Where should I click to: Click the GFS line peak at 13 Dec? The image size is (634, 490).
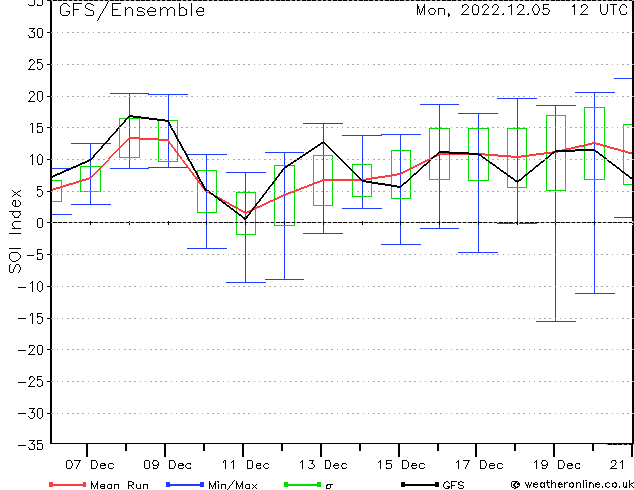coord(323,142)
